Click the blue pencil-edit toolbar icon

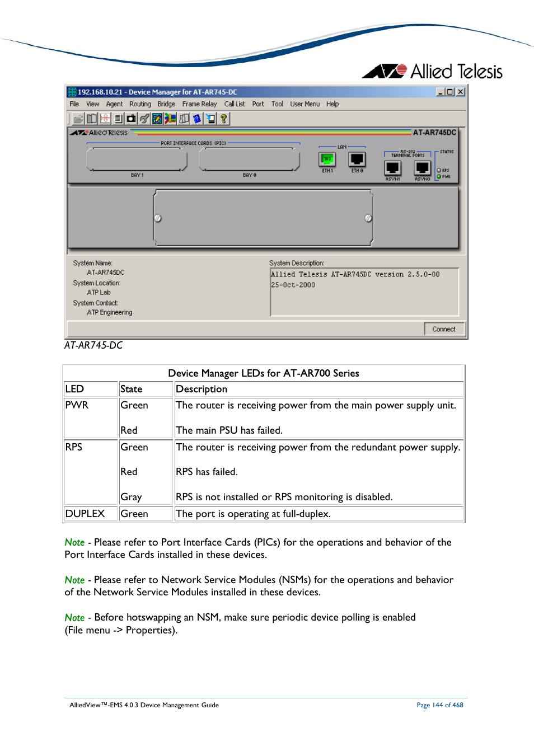pyautogui.click(x=157, y=119)
